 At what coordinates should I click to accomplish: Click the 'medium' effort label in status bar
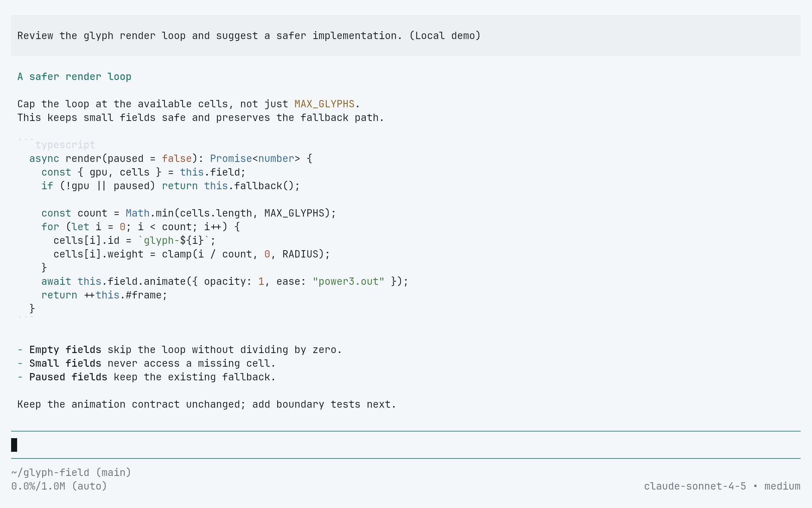(x=782, y=486)
